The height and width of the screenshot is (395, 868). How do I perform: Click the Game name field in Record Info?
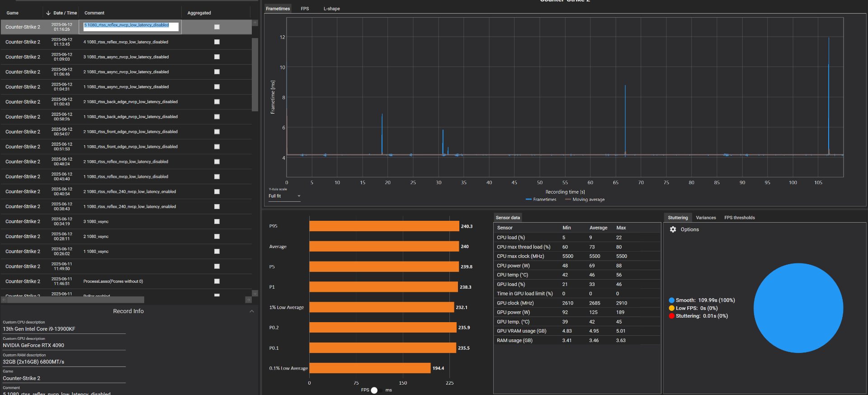click(64, 378)
